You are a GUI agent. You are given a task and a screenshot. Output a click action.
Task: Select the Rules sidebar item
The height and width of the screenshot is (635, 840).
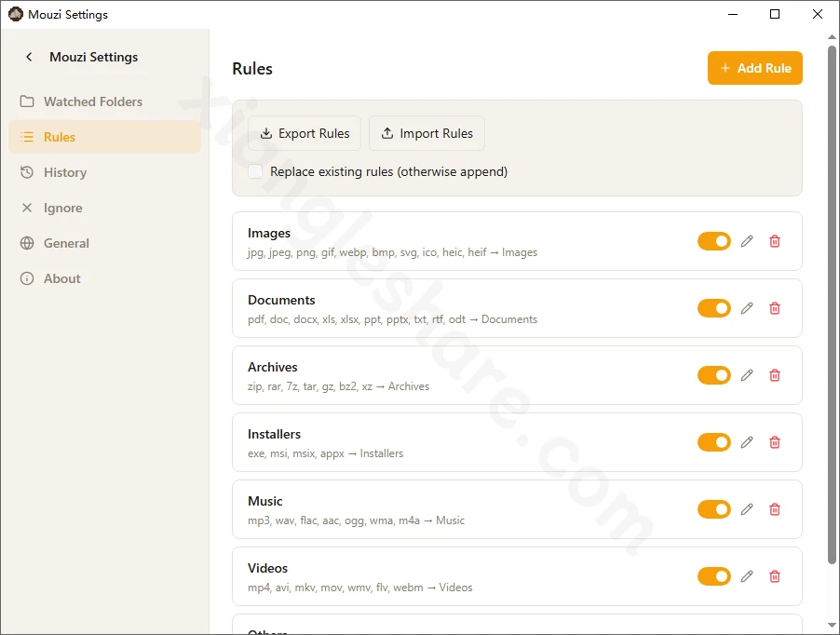[104, 137]
